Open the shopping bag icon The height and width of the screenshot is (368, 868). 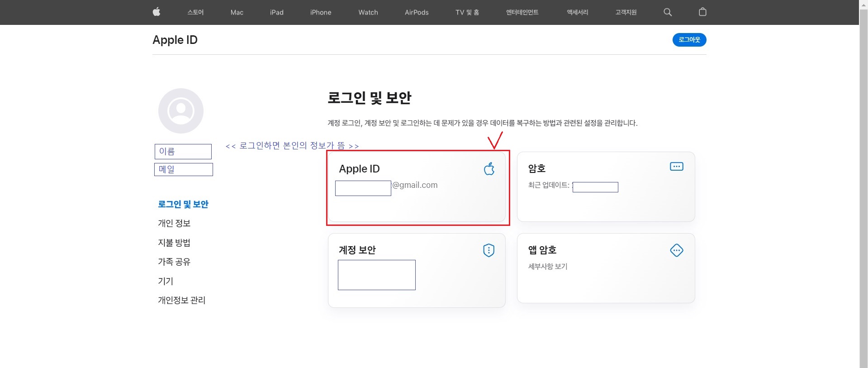tap(702, 12)
